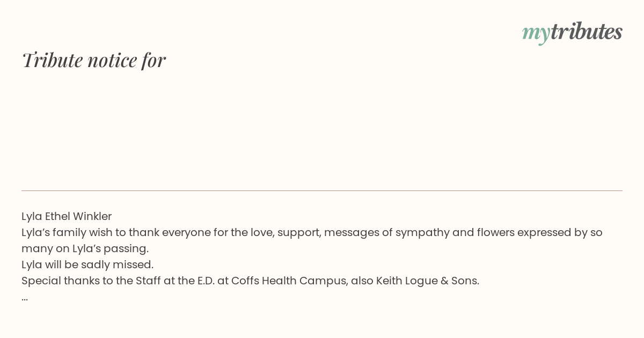Click the line starting "Lyla's family wish to thank"
Image resolution: width=644 pixels, height=338 pixels.
[x=312, y=232]
